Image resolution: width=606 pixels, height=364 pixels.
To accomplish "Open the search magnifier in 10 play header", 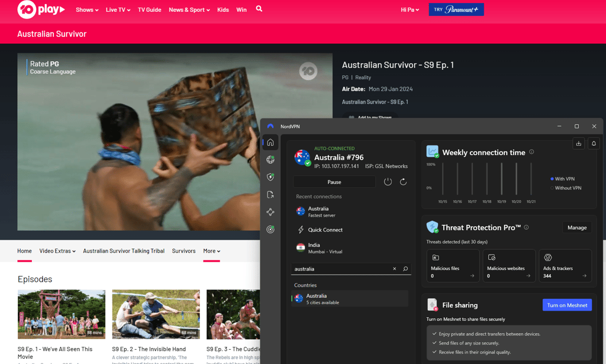I will [x=259, y=8].
